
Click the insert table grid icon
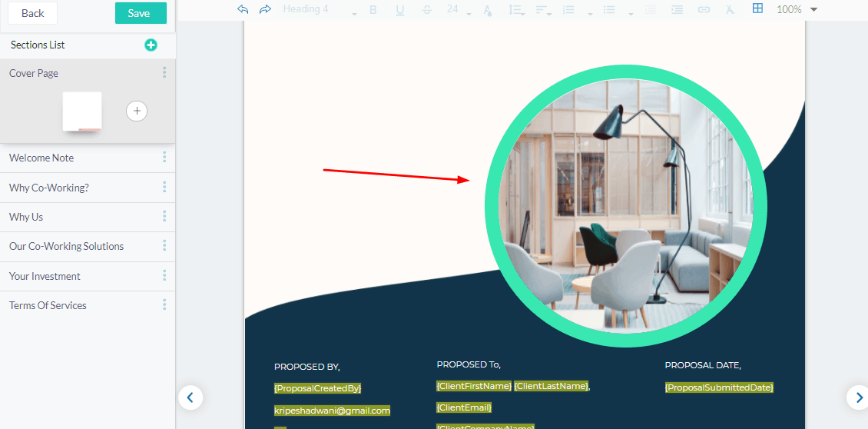coord(757,8)
